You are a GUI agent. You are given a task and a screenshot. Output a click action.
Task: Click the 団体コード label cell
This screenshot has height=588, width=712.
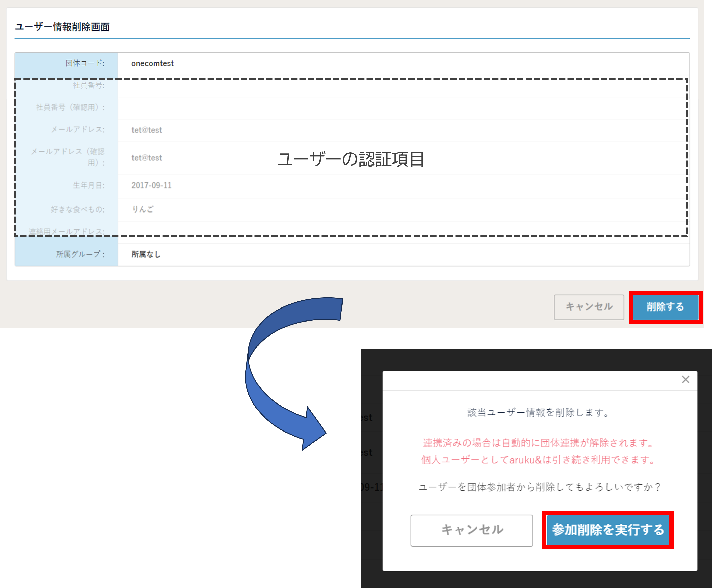[85, 63]
